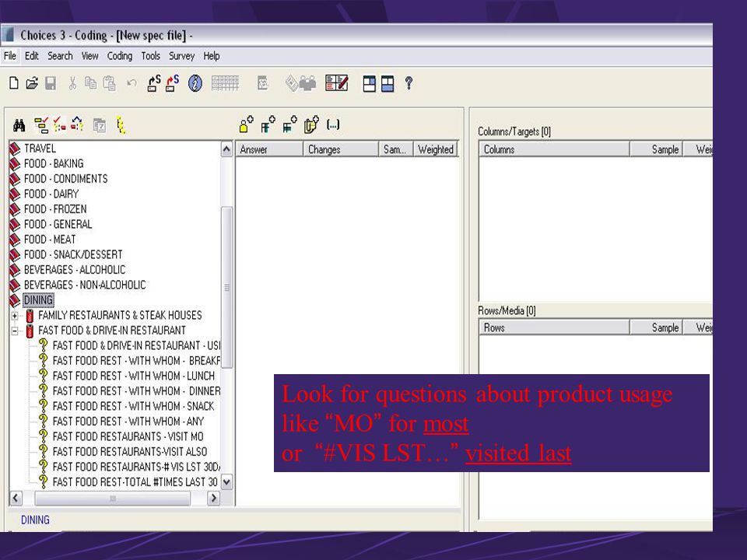Select FAST FOOD RESTAURANTS-# VIS LST 30D question
This screenshot has width=747, height=560.
point(136,467)
